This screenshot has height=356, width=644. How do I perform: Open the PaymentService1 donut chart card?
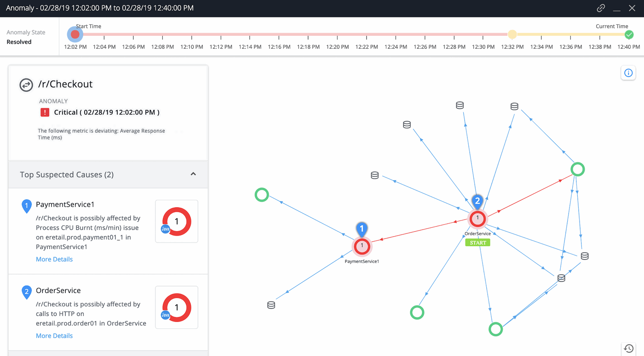pos(177,221)
